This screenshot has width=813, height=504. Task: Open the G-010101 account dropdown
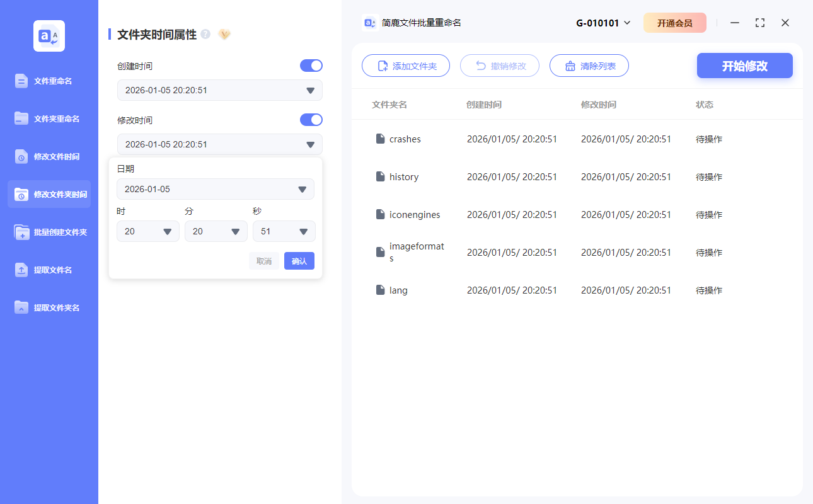603,22
